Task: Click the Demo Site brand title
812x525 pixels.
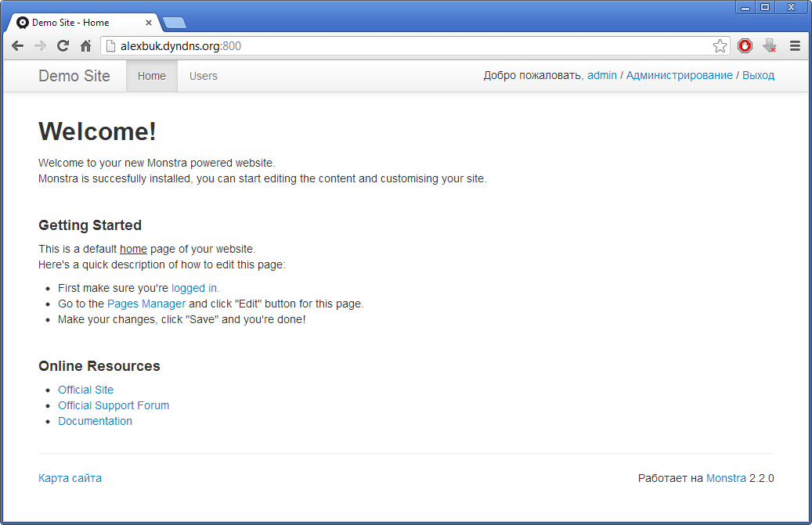Action: point(74,76)
